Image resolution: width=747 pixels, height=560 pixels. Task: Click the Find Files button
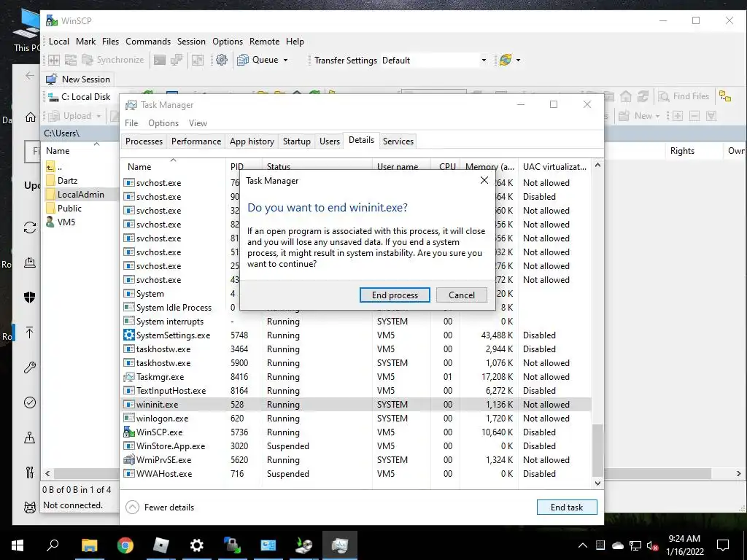coord(684,96)
